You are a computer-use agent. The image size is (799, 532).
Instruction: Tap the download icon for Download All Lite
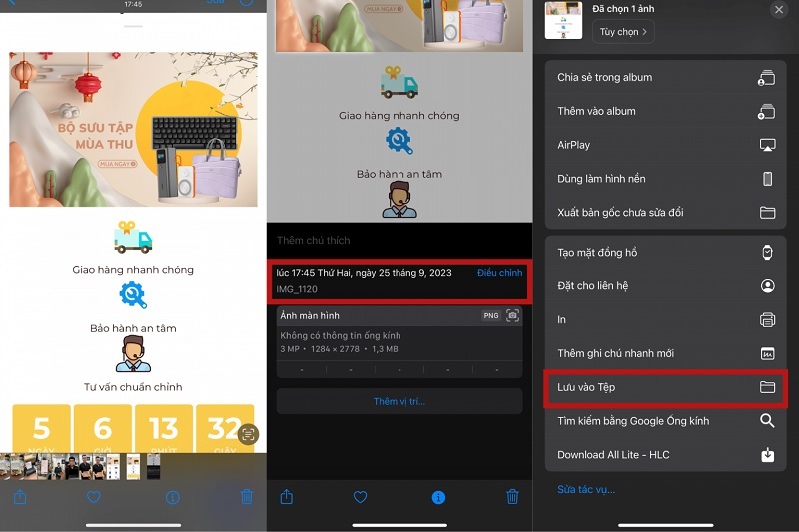(767, 455)
